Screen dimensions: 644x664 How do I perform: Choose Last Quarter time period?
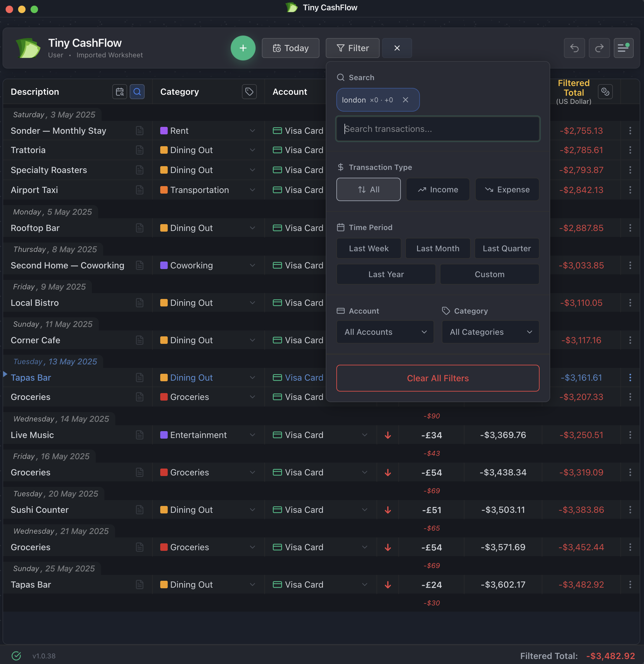pyautogui.click(x=507, y=248)
